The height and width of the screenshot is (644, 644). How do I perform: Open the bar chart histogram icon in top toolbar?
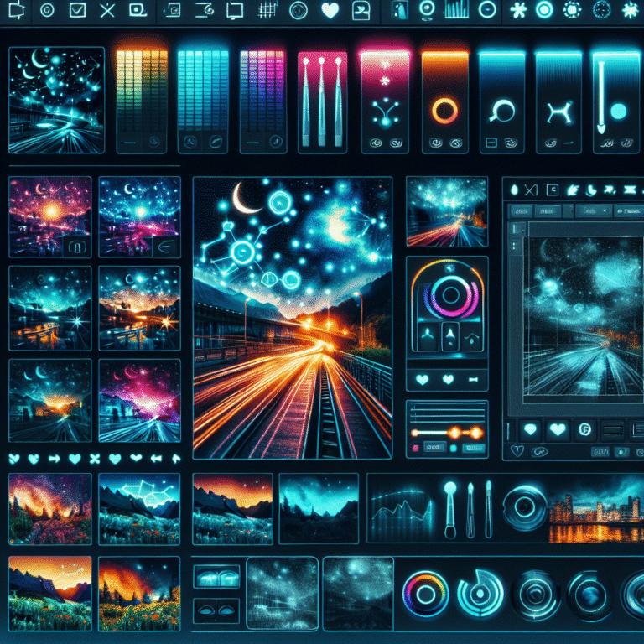pos(455,11)
